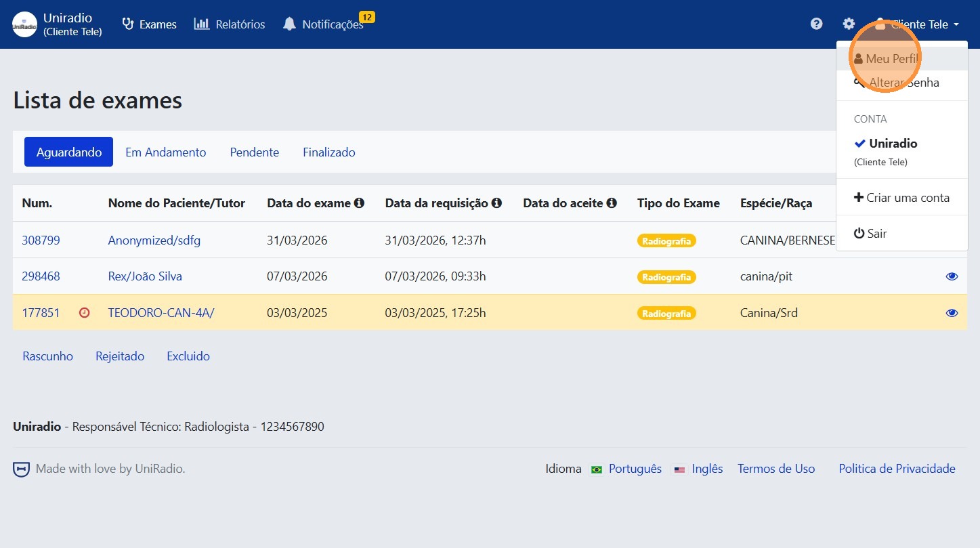View TEODORO-CAN-4A exam via eye icon

pos(952,313)
